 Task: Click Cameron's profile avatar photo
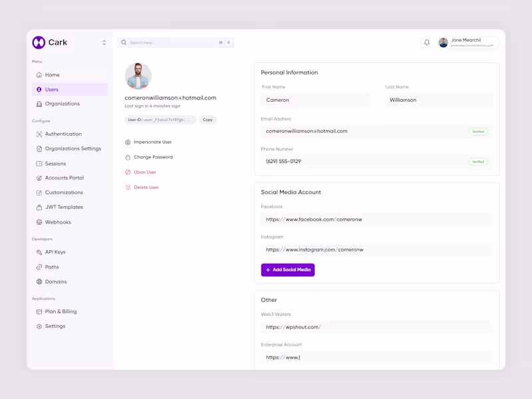point(138,76)
